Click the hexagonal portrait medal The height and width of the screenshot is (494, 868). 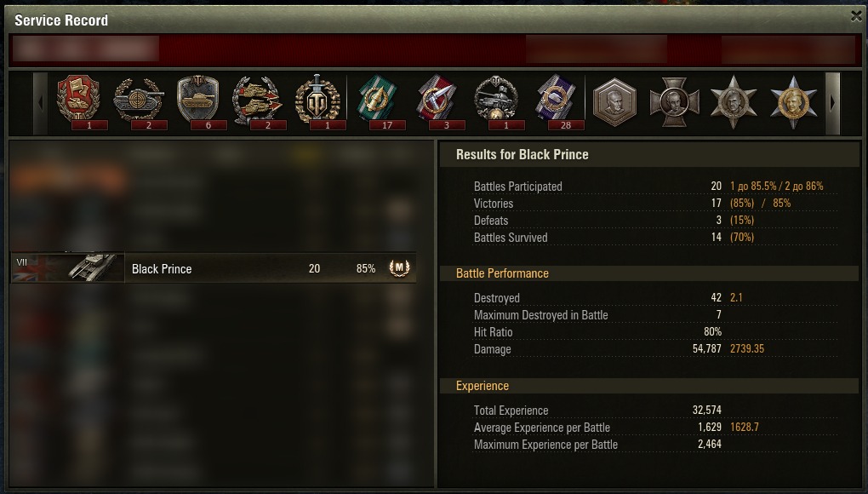(615, 102)
